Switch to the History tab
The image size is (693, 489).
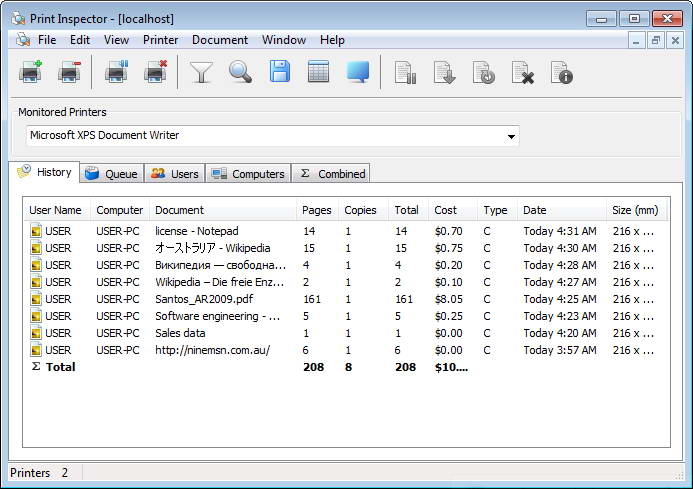tap(44, 172)
